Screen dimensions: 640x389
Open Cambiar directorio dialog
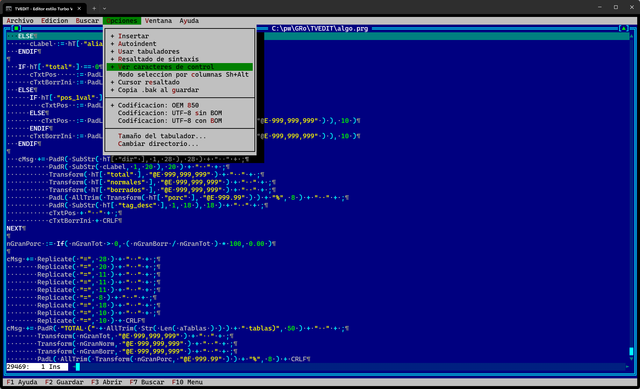click(180, 144)
